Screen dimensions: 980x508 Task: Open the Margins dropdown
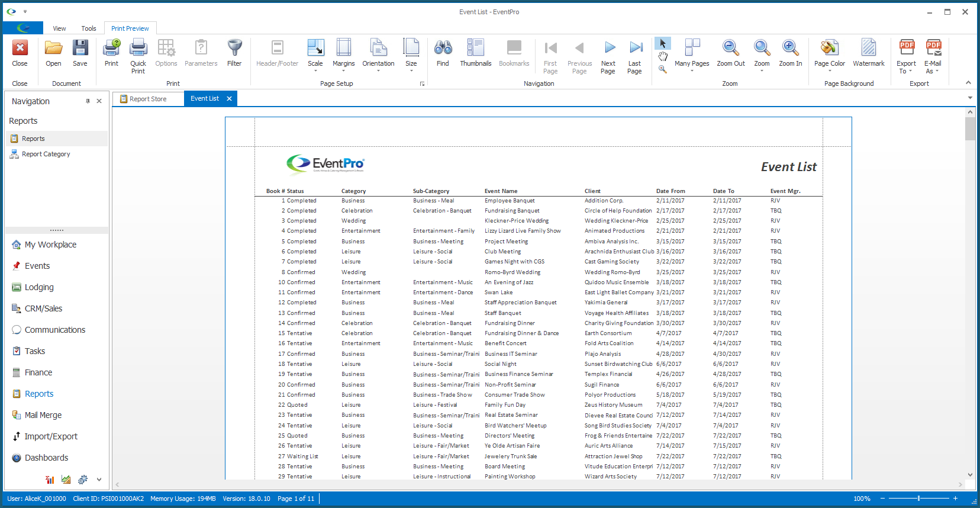pos(343,56)
